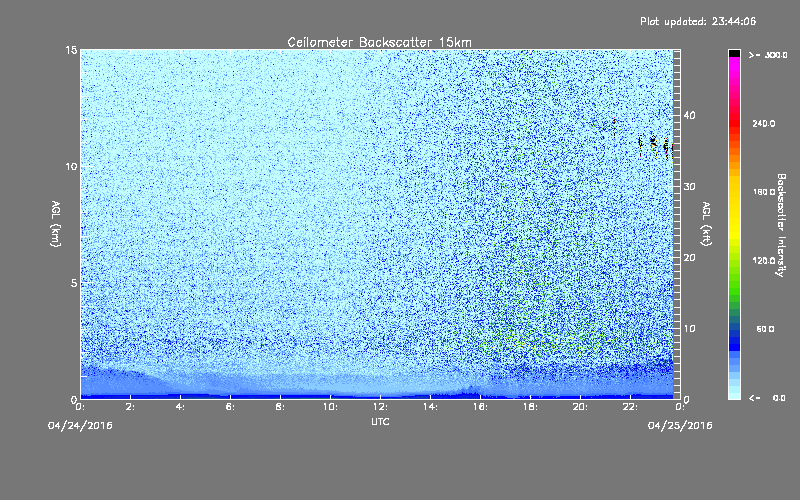Screen dimensions: 800x500
Task: Click the left 'AGL (km)' axis label
Action: pos(56,224)
